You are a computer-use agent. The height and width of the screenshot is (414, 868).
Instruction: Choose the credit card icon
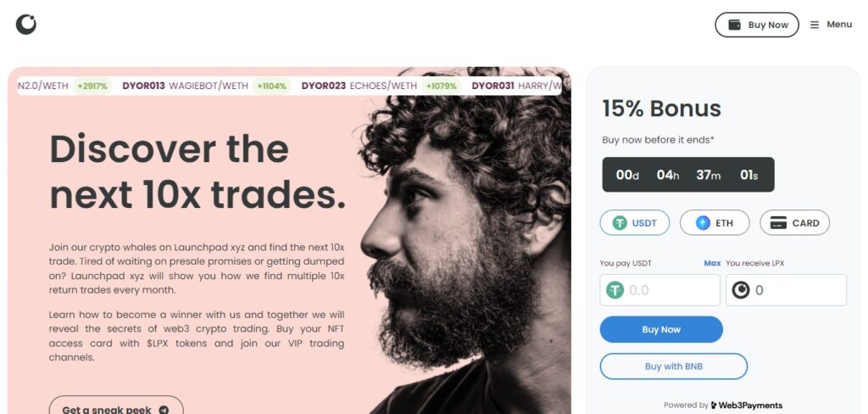coord(778,223)
